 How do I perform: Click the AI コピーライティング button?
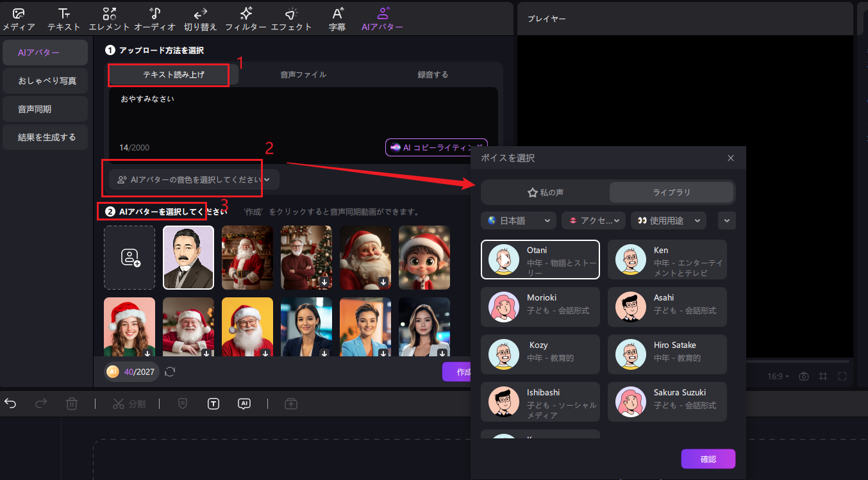pos(436,147)
